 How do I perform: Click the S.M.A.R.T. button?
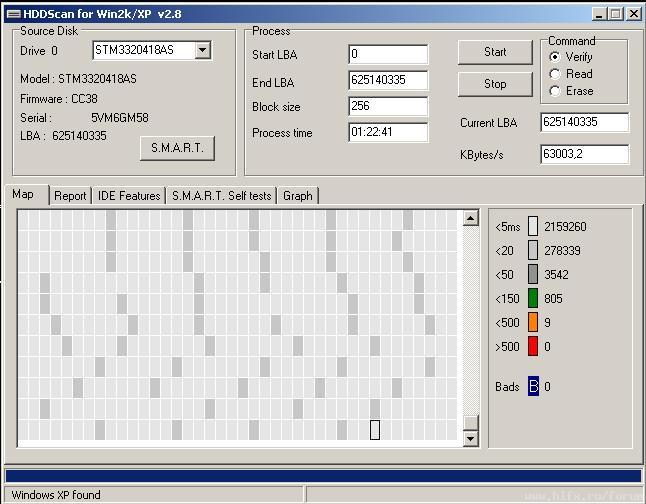(x=177, y=148)
